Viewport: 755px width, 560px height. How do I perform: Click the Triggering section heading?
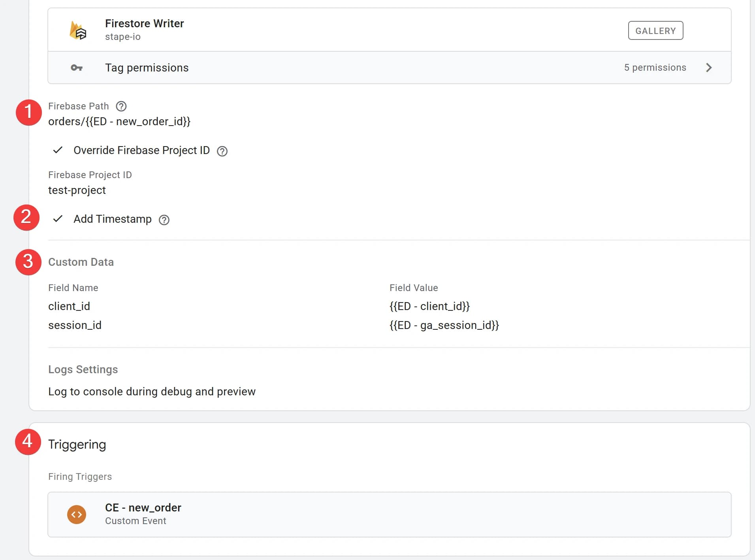[x=77, y=444]
